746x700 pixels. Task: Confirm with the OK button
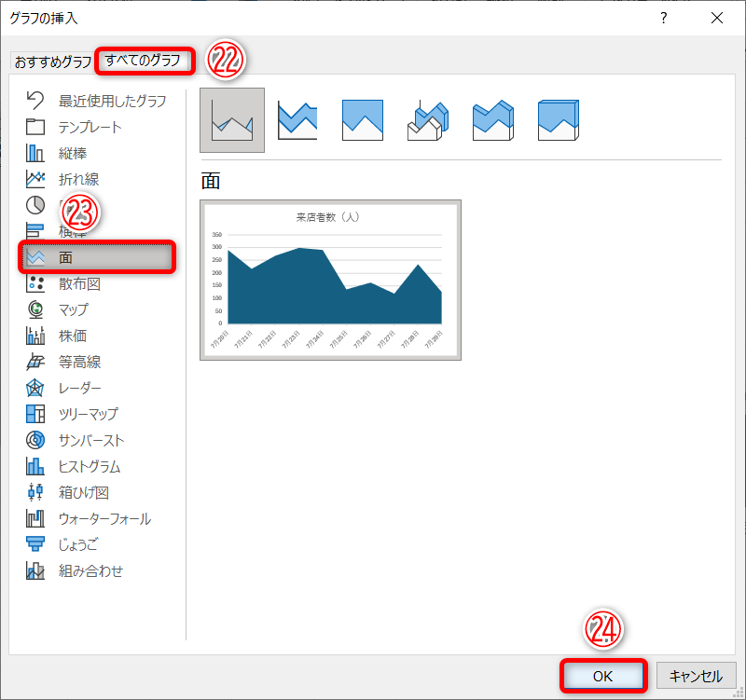point(602,676)
